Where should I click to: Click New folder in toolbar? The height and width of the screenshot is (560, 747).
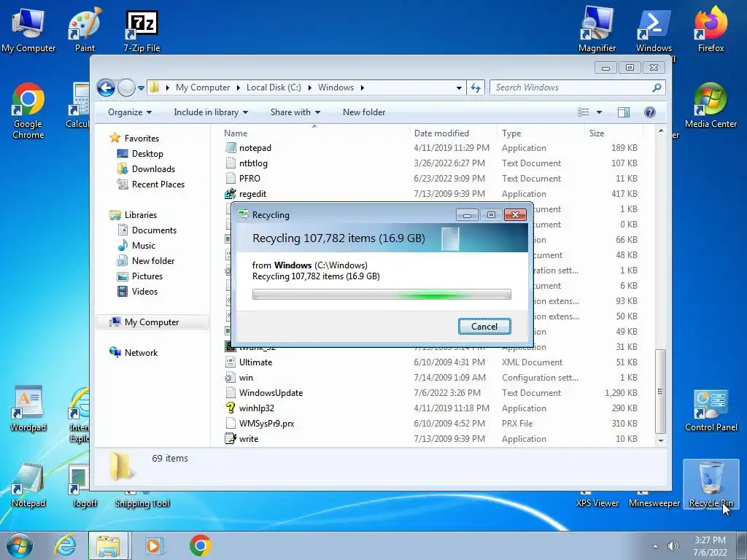364,112
